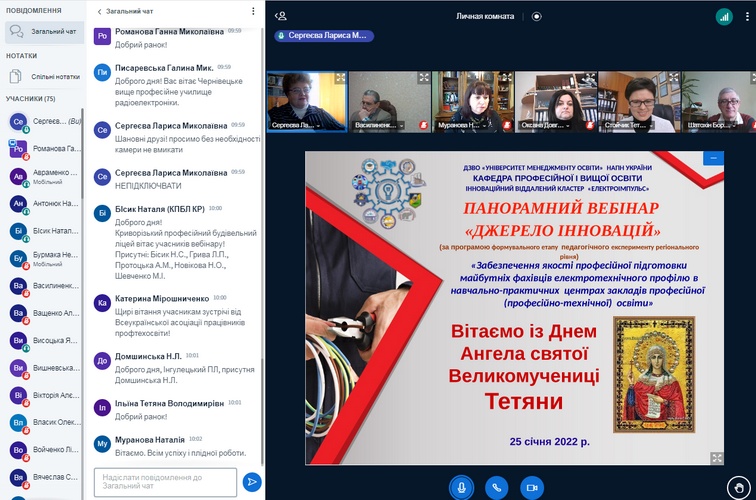This screenshot has height=500, width=756.
Task: Click message text НЕПІДКЛЮЧВАТИ
Action: pyautogui.click(x=148, y=186)
